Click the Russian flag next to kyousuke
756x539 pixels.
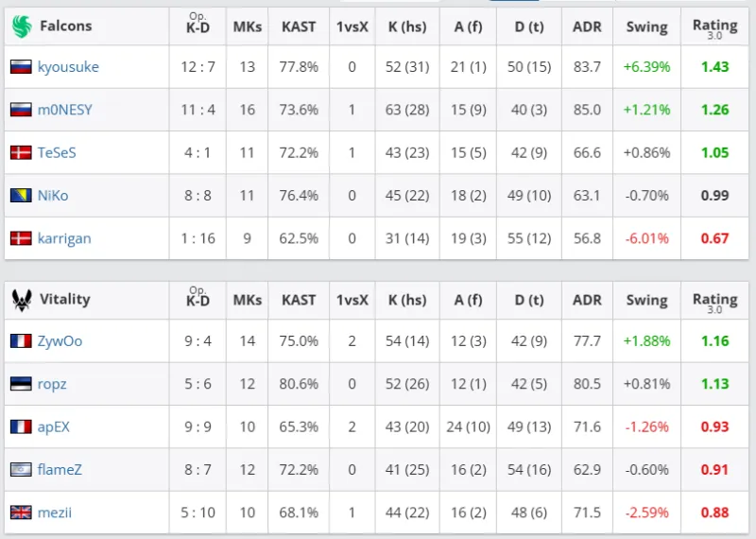click(21, 66)
